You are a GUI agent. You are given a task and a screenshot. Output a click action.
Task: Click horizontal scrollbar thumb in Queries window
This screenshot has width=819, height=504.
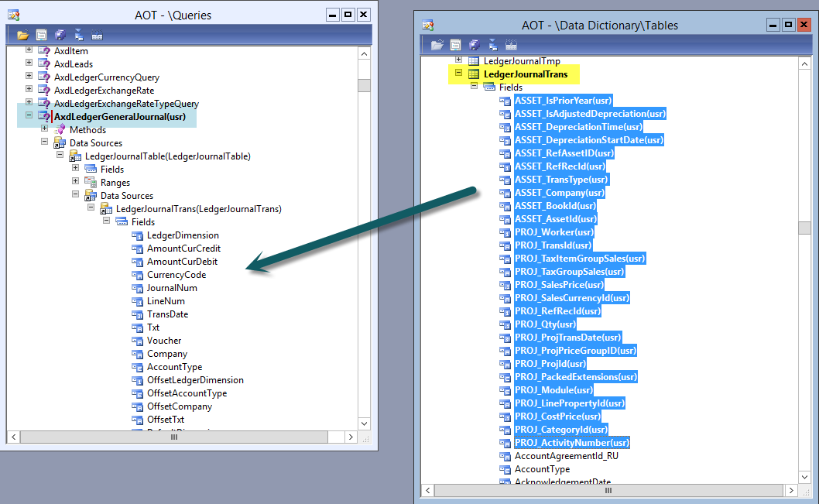tap(173, 437)
